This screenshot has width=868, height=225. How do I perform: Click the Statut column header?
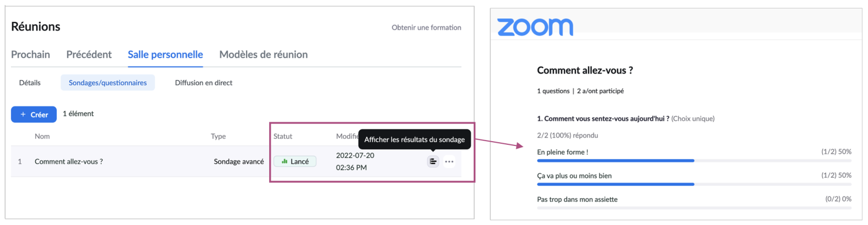(283, 136)
